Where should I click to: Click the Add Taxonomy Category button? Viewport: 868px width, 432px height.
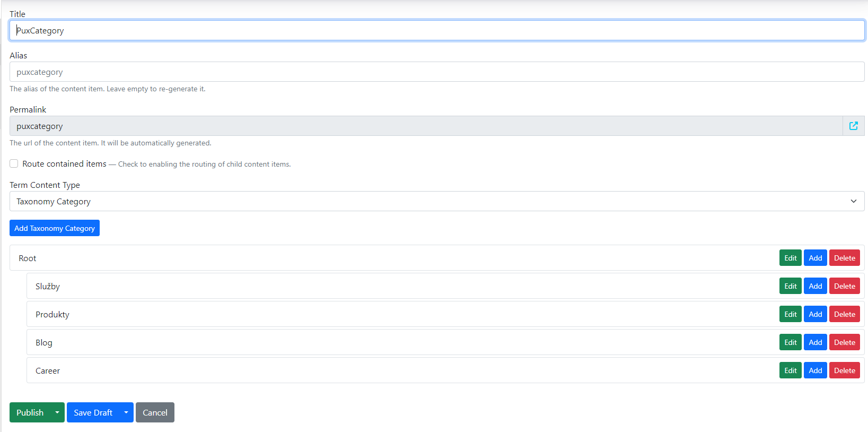tap(55, 228)
